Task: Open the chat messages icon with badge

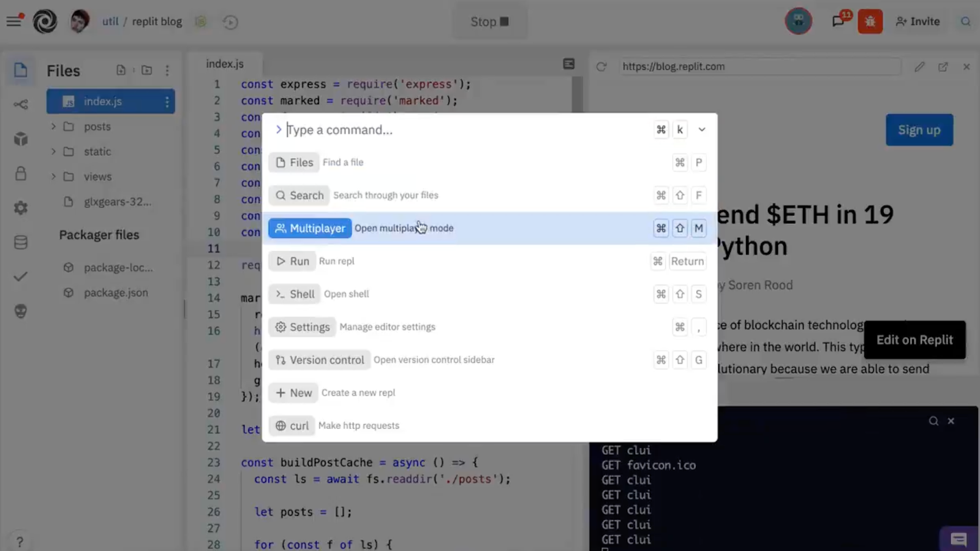Action: coord(838,21)
